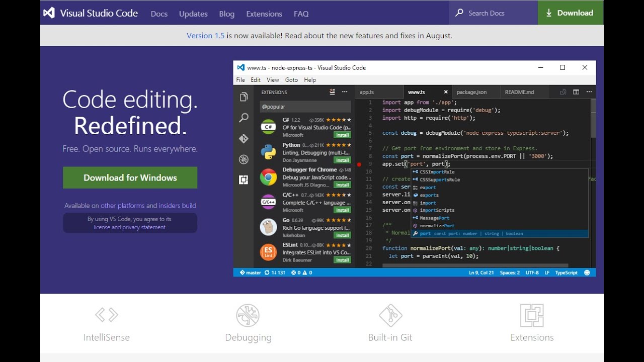Open the Search magnifier in activity bar
The height and width of the screenshot is (362, 644).
(x=244, y=118)
